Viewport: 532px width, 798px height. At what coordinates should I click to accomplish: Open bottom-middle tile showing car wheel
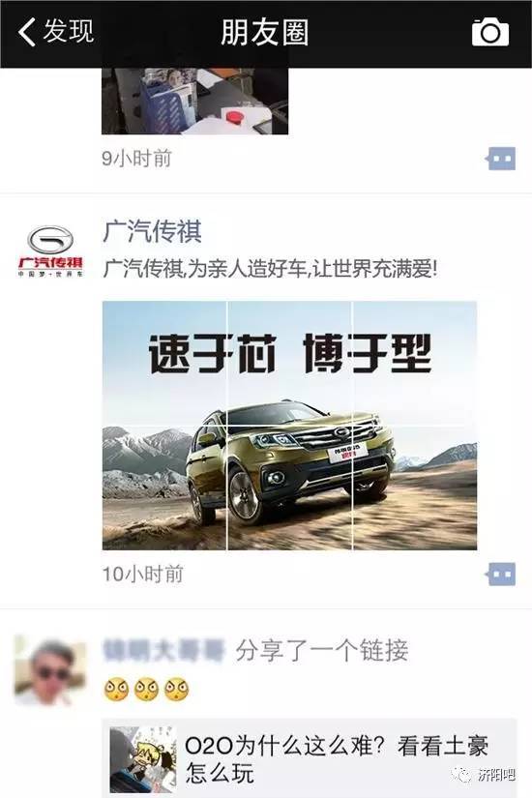(x=289, y=488)
